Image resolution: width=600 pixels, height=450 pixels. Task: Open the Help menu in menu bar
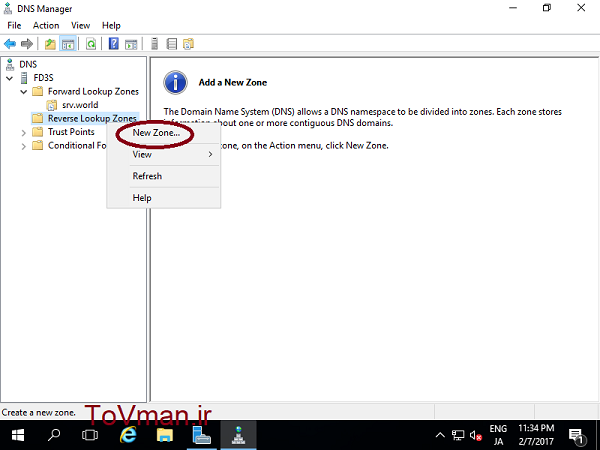[x=111, y=26]
